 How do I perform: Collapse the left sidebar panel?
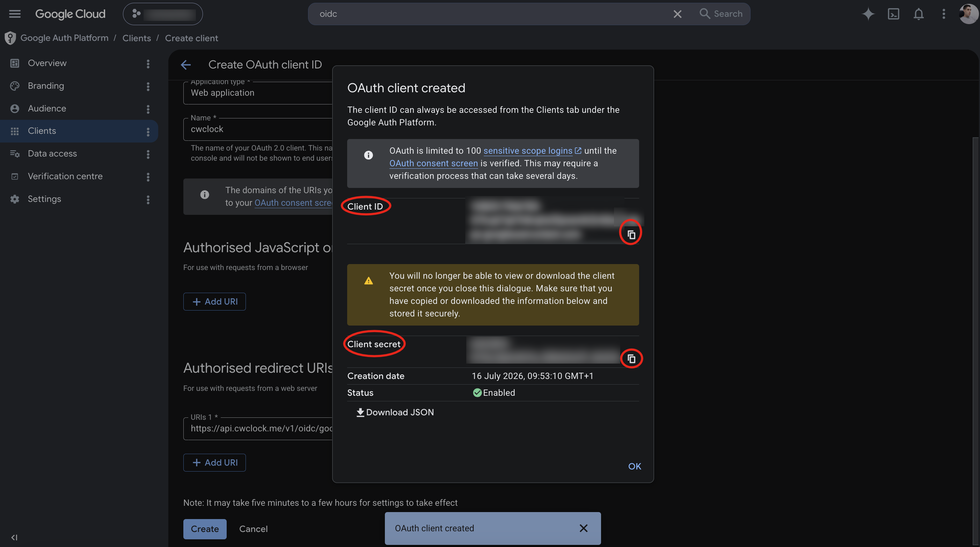pyautogui.click(x=14, y=537)
